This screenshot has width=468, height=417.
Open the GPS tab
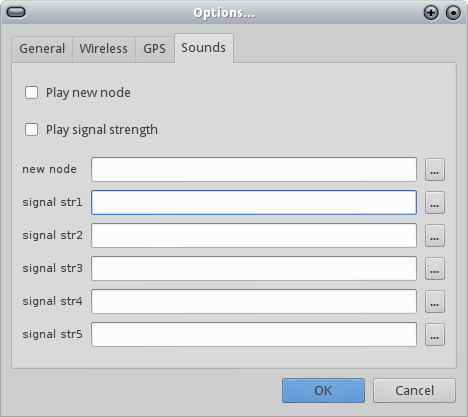point(154,49)
